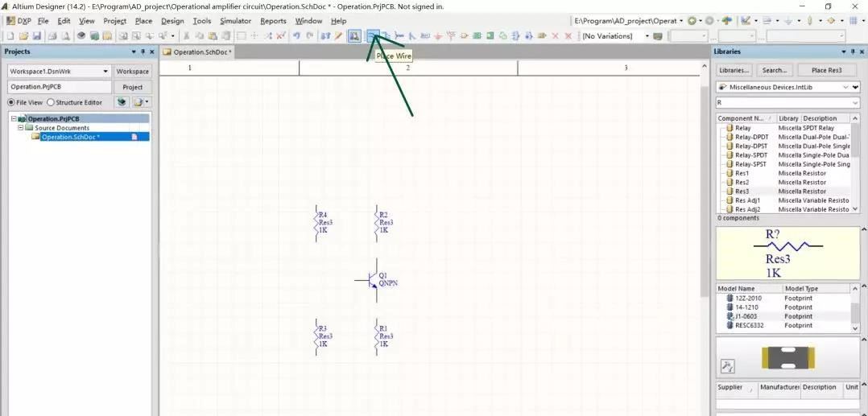Viewport: 868px width, 416px height.
Task: Select the Place Wire tool
Action: pos(373,36)
